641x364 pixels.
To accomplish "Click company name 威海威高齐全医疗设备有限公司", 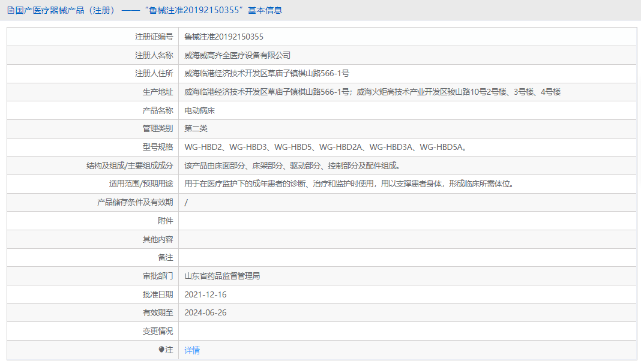I will [x=238, y=55].
